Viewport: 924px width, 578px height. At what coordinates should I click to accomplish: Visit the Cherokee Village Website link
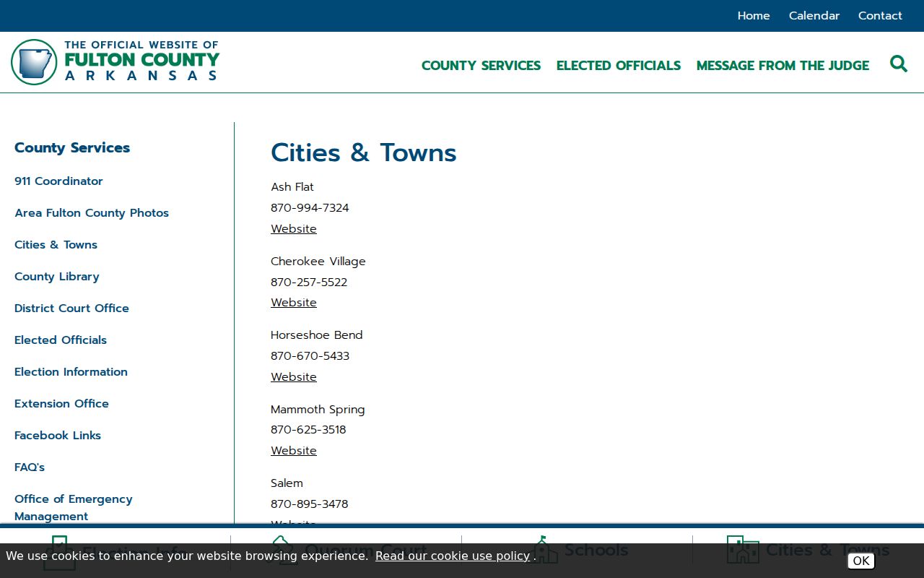[294, 303]
